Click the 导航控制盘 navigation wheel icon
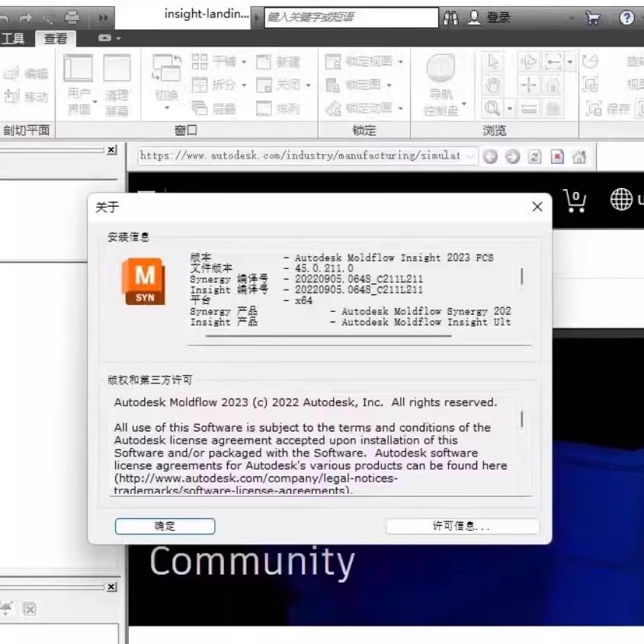644x644 pixels. coord(441,67)
